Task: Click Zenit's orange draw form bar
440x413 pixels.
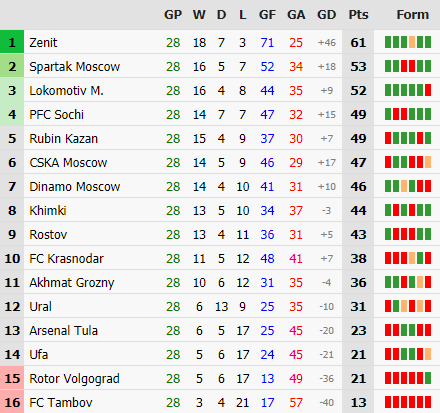Action: (x=412, y=42)
